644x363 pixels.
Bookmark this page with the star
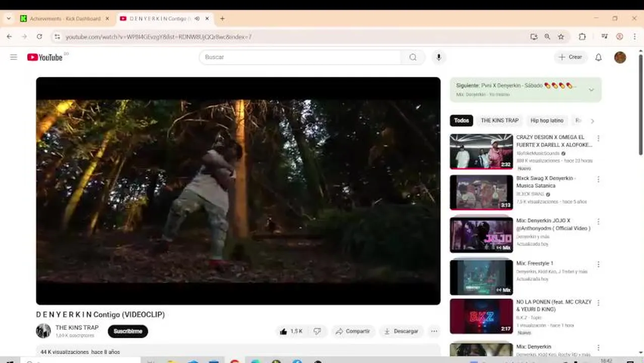point(561,37)
